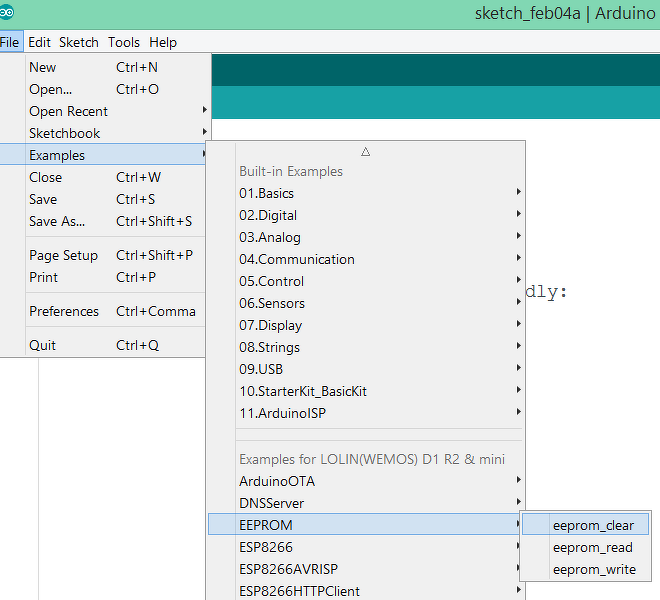
Task: Choose New from the File menu
Action: click(104, 67)
